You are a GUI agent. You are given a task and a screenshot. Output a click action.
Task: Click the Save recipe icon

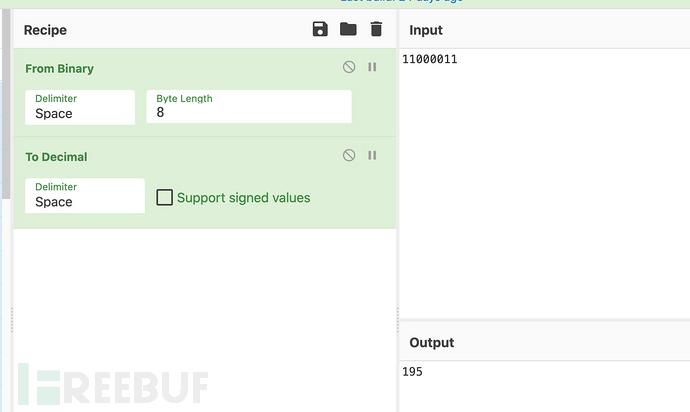tap(320, 29)
